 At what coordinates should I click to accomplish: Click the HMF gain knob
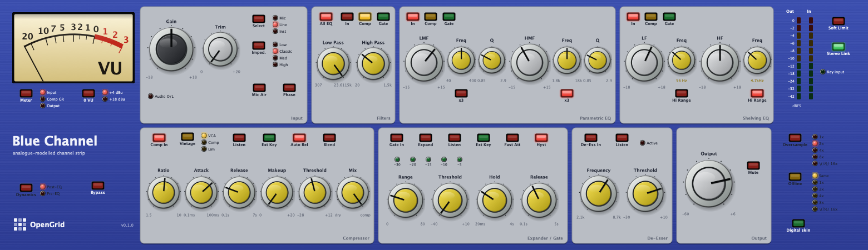pos(530,62)
